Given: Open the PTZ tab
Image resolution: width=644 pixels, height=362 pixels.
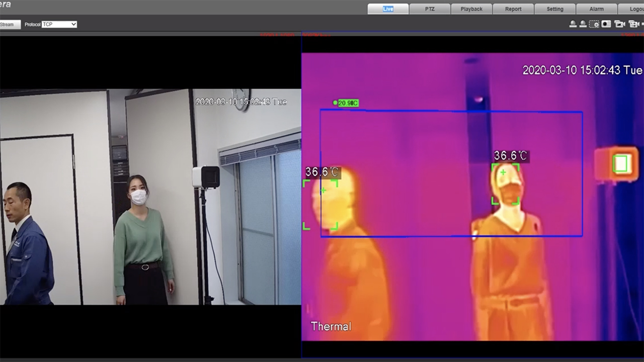Looking at the screenshot, I should click(x=429, y=9).
